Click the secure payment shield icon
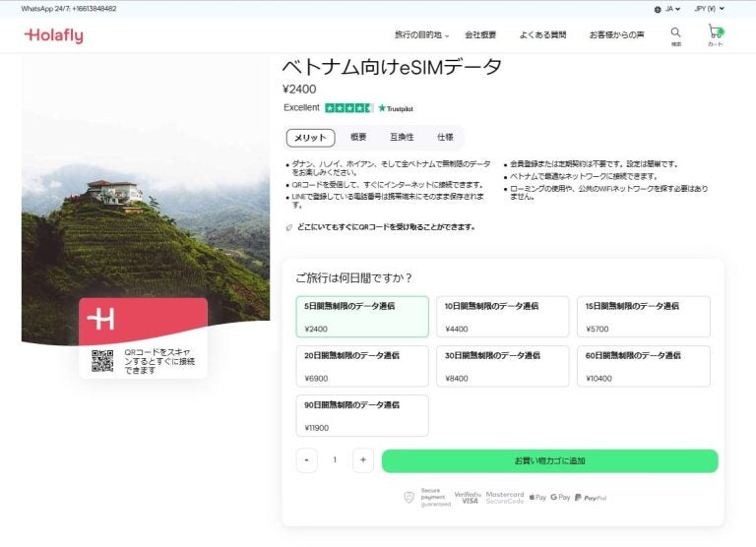Viewport: 756px width, 547px height. pos(409,497)
